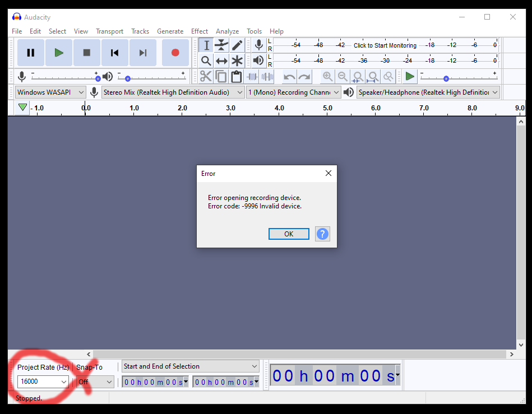
Task: Open Start and End of Selection dropdown
Action: [191, 366]
